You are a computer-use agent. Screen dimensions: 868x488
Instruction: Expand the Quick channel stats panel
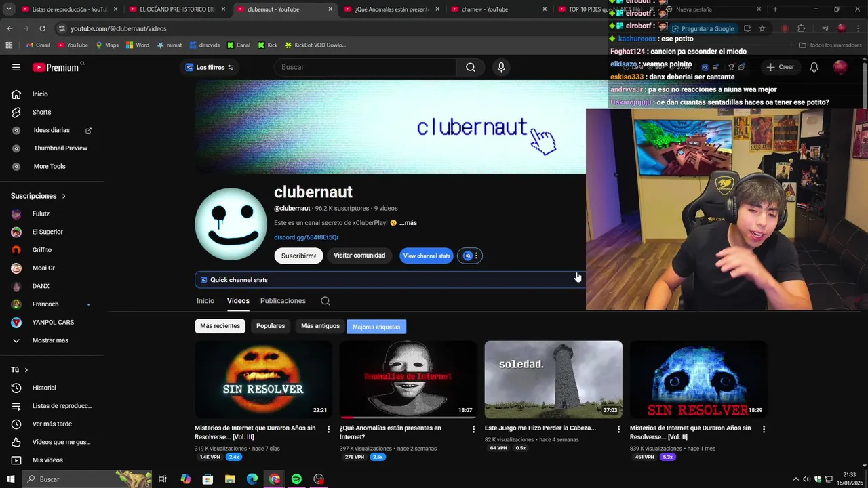point(390,280)
